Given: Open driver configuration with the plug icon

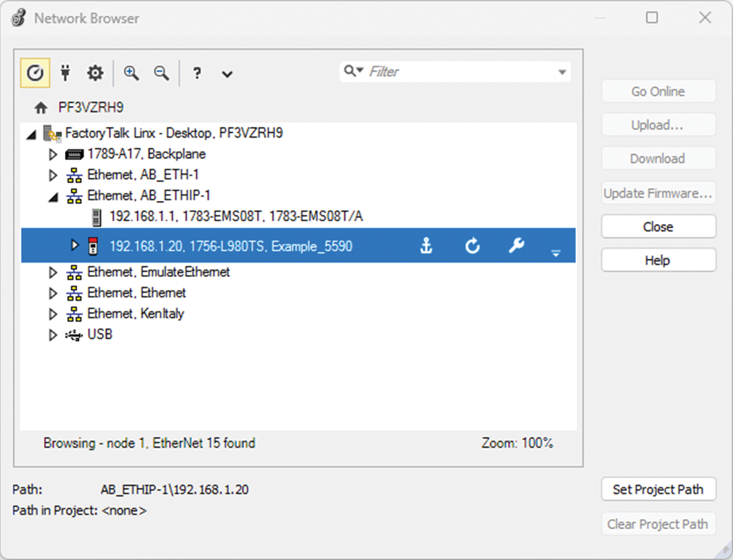Looking at the screenshot, I should coord(64,73).
